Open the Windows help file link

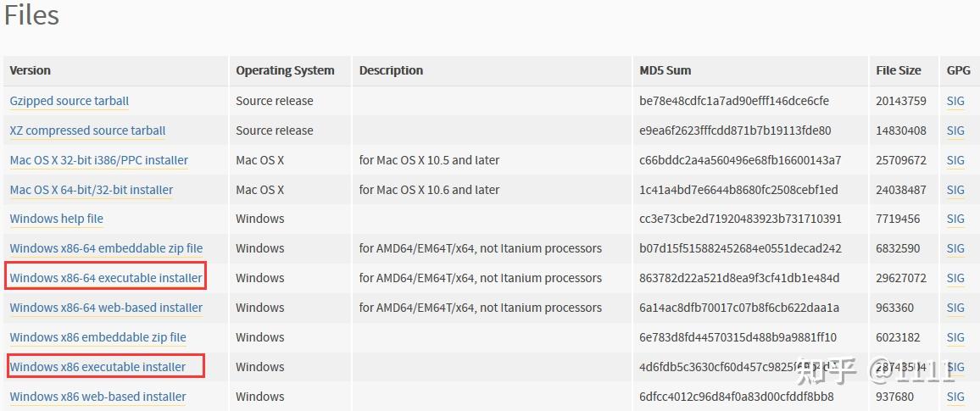[56, 219]
